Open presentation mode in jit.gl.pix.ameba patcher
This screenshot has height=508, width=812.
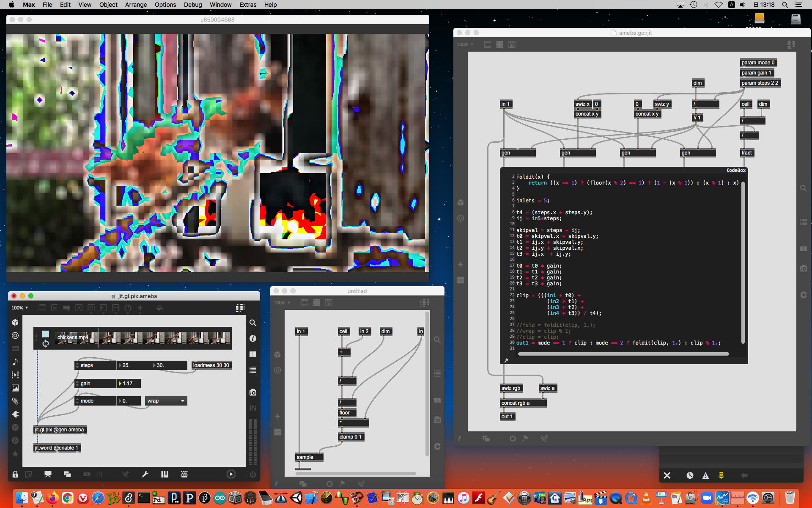48,474
